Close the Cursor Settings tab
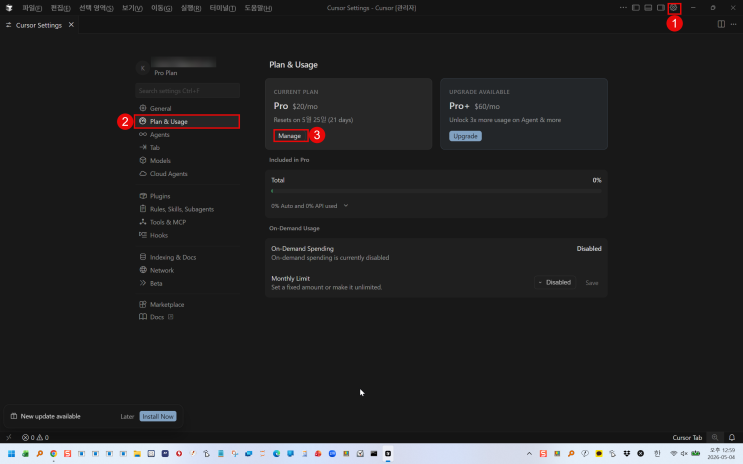 [x=71, y=25]
